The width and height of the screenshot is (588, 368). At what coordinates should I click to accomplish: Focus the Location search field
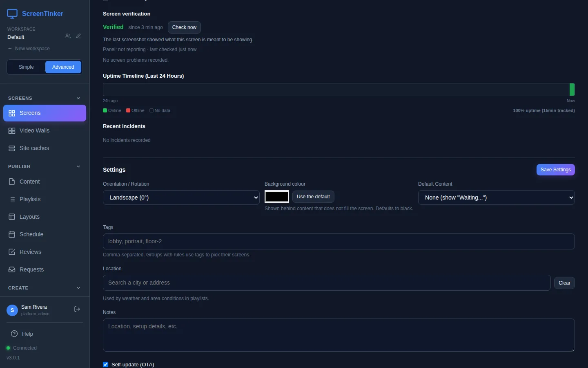coord(327,283)
